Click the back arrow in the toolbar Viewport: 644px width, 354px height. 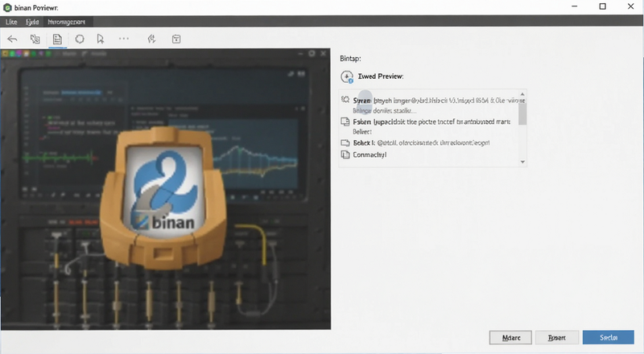[12, 39]
